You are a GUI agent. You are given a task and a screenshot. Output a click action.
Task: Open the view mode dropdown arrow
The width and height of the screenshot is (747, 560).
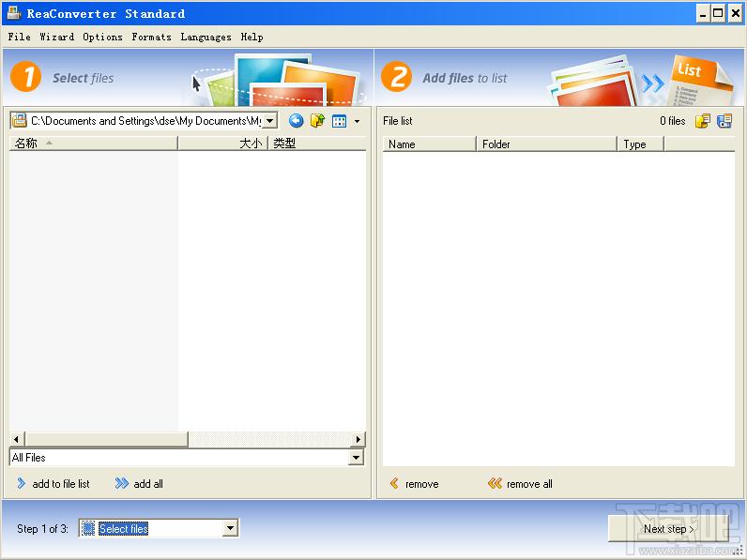pos(357,121)
